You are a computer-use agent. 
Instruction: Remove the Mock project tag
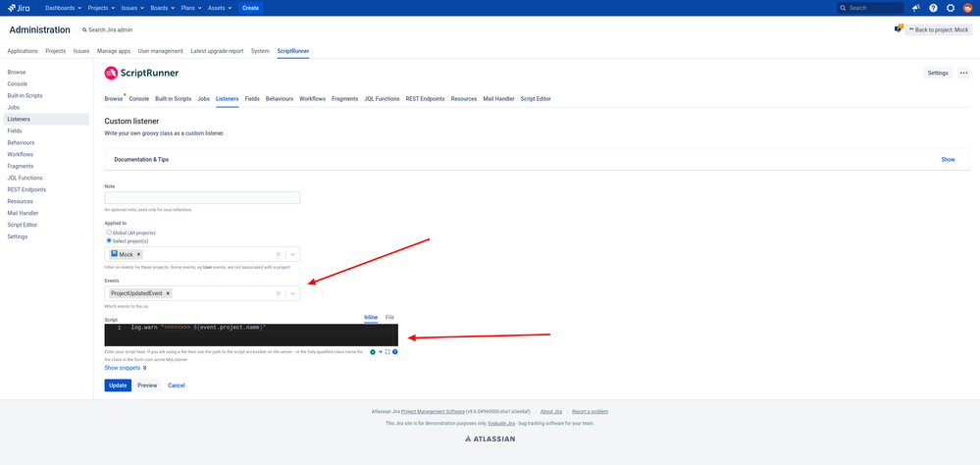point(138,254)
